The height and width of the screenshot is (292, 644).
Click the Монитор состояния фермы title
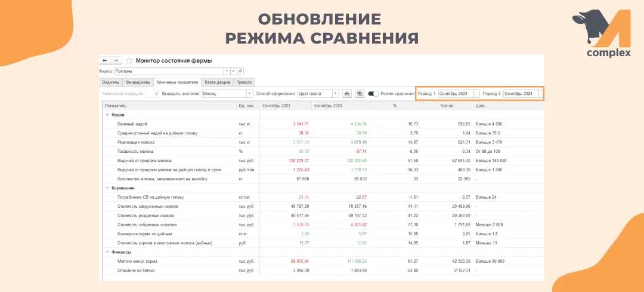tap(174, 60)
